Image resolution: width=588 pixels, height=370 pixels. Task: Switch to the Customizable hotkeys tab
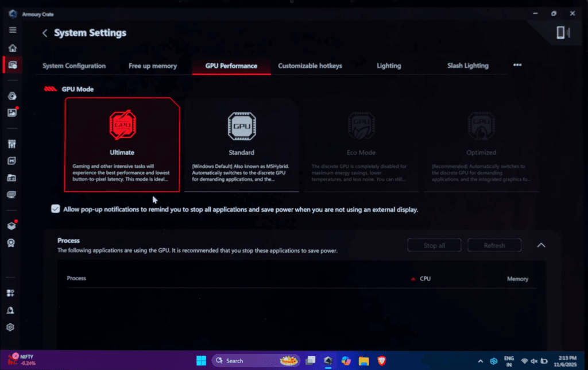click(310, 66)
